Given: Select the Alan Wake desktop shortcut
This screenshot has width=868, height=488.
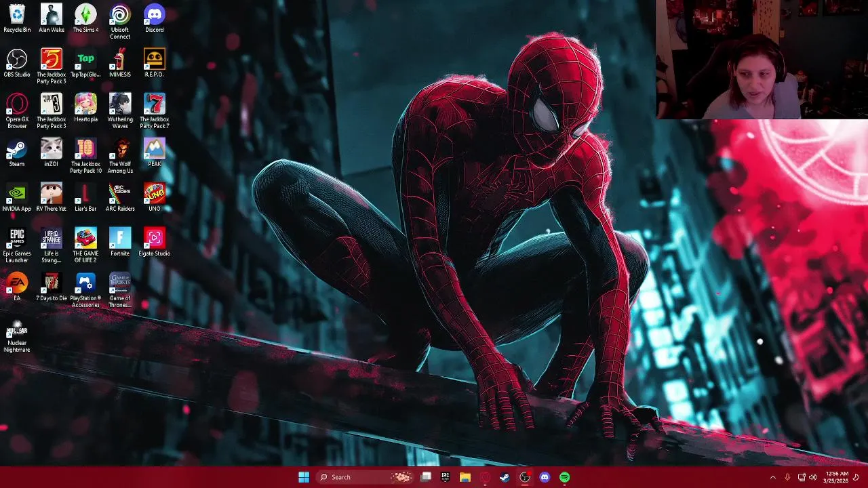Looking at the screenshot, I should (52, 18).
